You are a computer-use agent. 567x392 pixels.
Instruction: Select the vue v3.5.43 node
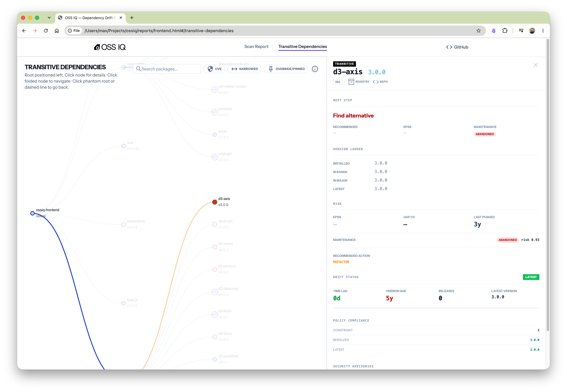pyautogui.click(x=124, y=146)
